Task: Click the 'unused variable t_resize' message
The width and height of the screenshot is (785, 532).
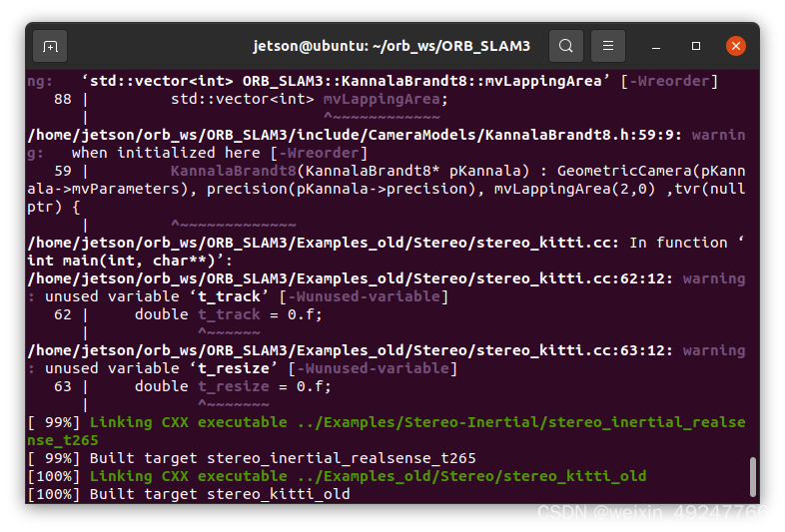Action: [251, 369]
